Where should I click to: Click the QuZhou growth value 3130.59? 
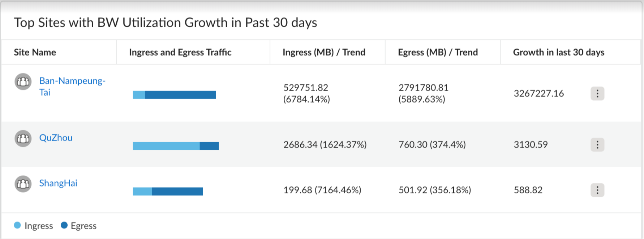[x=531, y=144]
